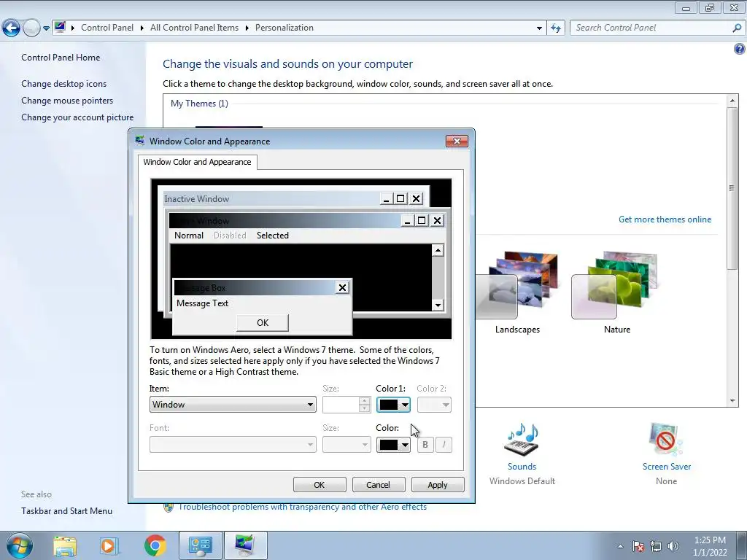This screenshot has height=560, width=747.
Task: Click All Control Panel Items breadcrumb
Action: 194,28
